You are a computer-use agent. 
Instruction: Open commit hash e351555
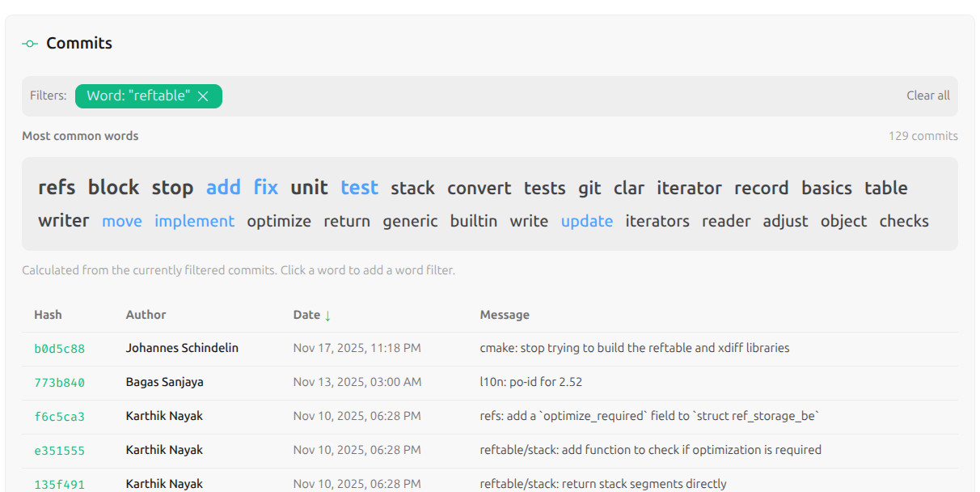(59, 451)
